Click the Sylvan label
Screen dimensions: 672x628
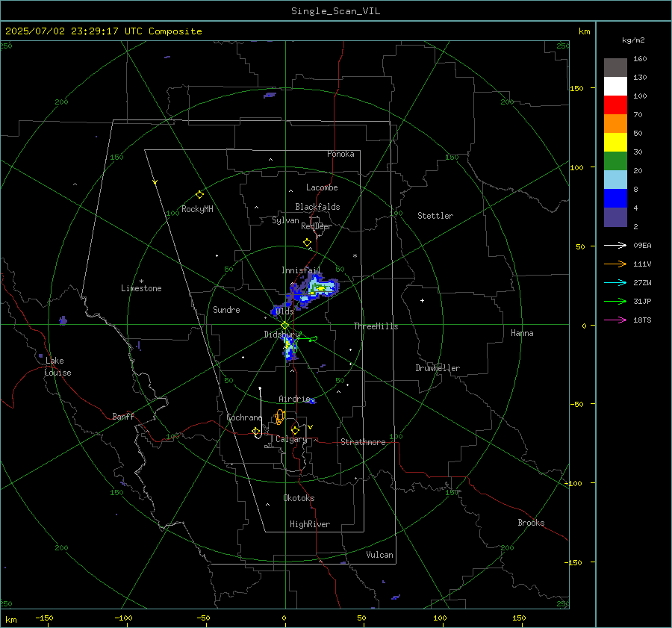pos(285,221)
